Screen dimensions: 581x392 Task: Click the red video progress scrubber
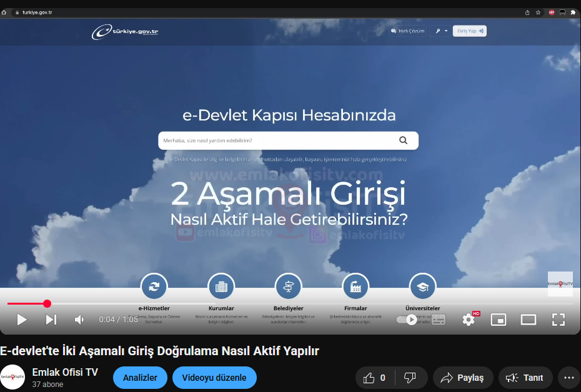(47, 304)
